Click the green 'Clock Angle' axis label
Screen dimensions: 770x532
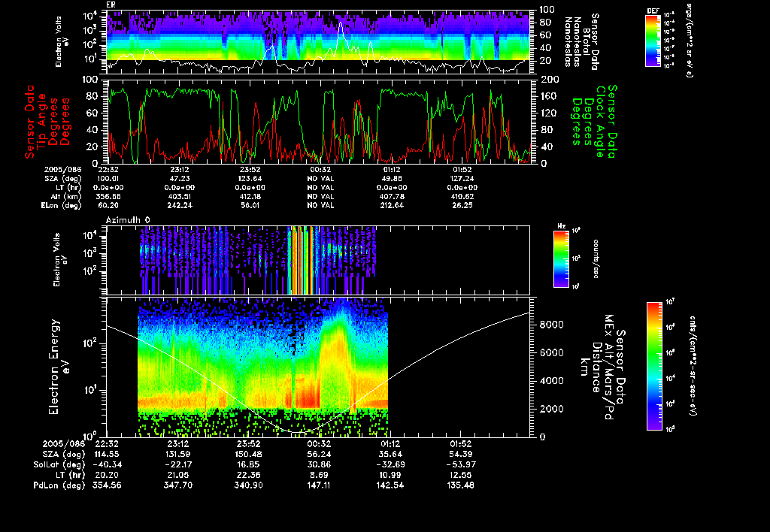click(x=599, y=122)
